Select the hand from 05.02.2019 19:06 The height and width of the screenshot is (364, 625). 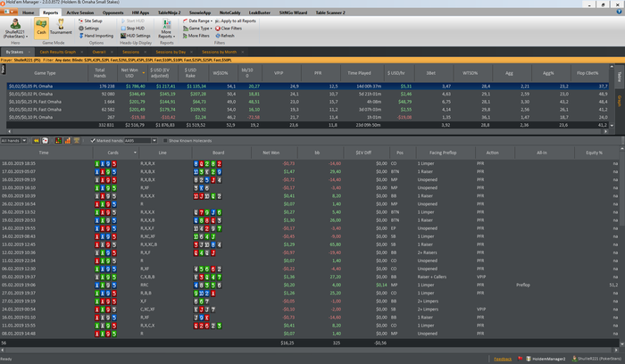click(x=309, y=285)
